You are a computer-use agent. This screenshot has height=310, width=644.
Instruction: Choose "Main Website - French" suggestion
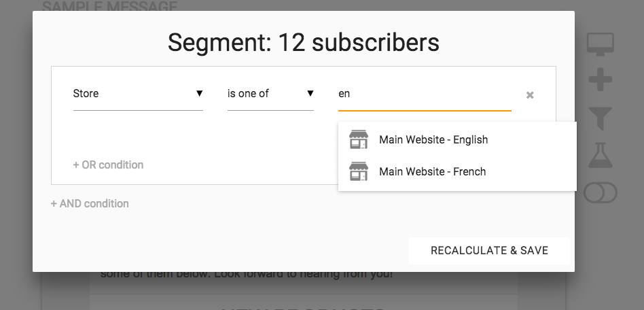[x=433, y=172]
